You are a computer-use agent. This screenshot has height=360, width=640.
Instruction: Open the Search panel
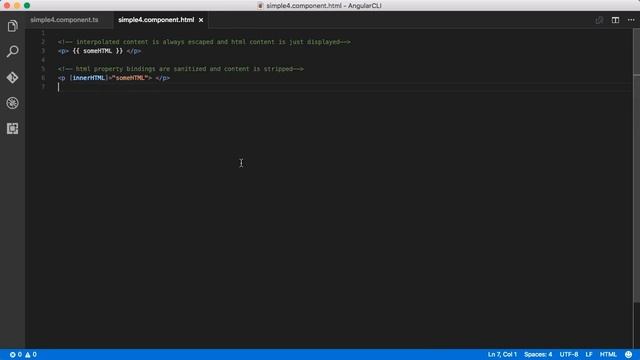click(x=12, y=51)
